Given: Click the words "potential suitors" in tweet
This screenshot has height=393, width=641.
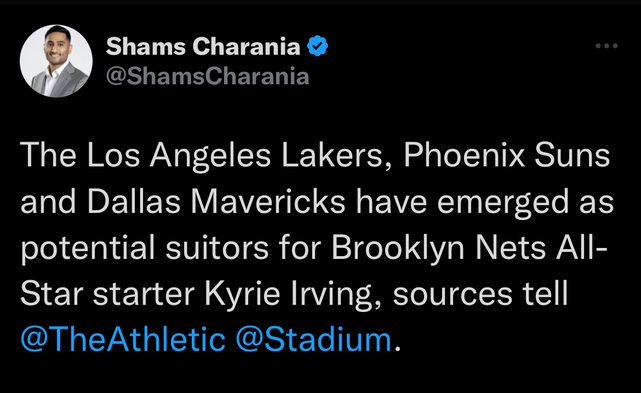Looking at the screenshot, I should tap(145, 248).
